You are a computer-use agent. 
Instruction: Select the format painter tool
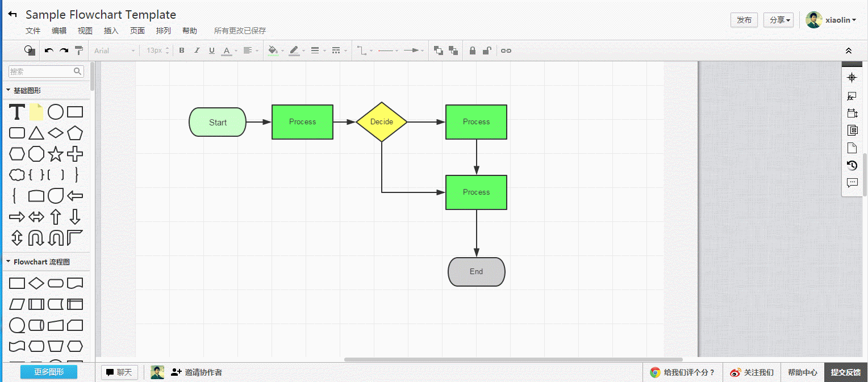point(79,51)
